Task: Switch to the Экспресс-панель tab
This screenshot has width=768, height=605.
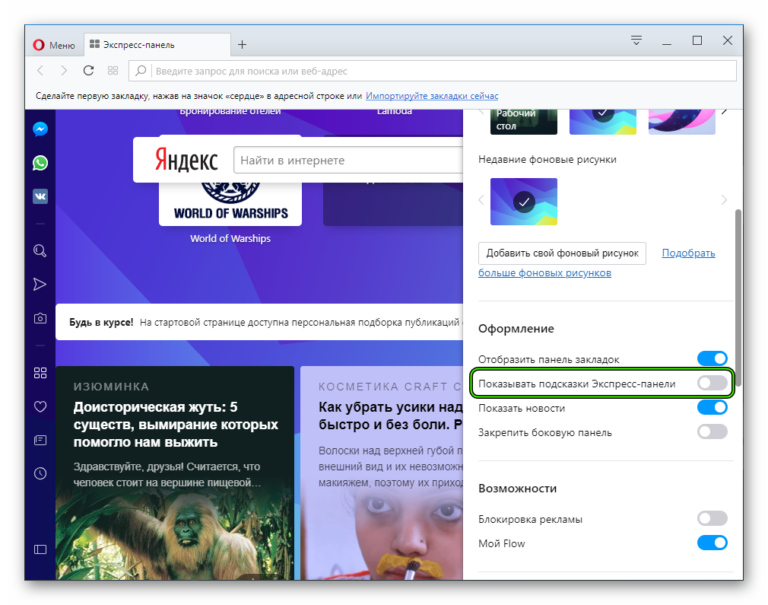Action: coord(157,45)
